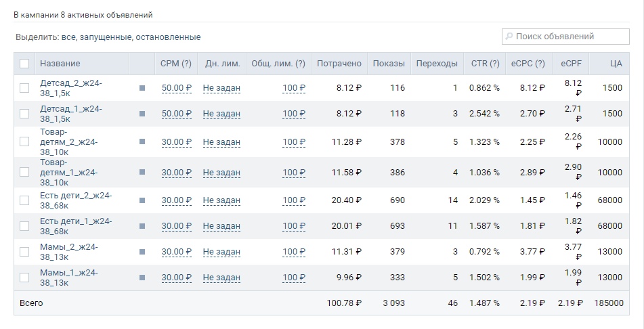Check the box for Детсад_1_ж24-38_1,5к row
The width and height of the screenshot is (644, 329).
tap(24, 113)
